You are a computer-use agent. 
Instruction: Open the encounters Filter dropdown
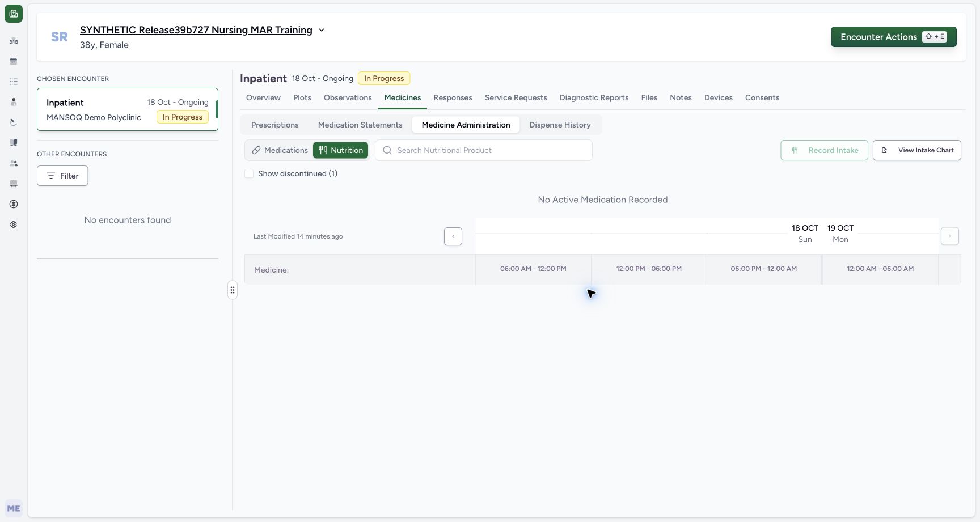(x=62, y=176)
